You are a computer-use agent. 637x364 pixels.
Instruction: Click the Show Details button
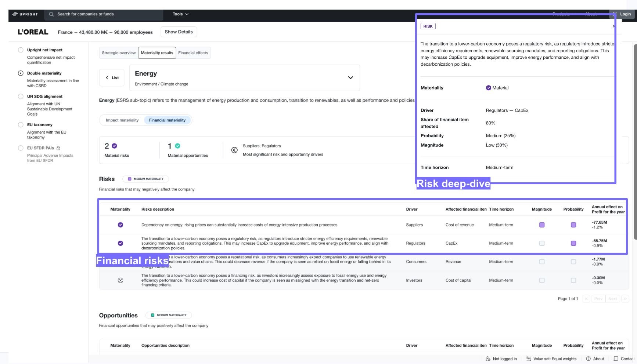179,32
